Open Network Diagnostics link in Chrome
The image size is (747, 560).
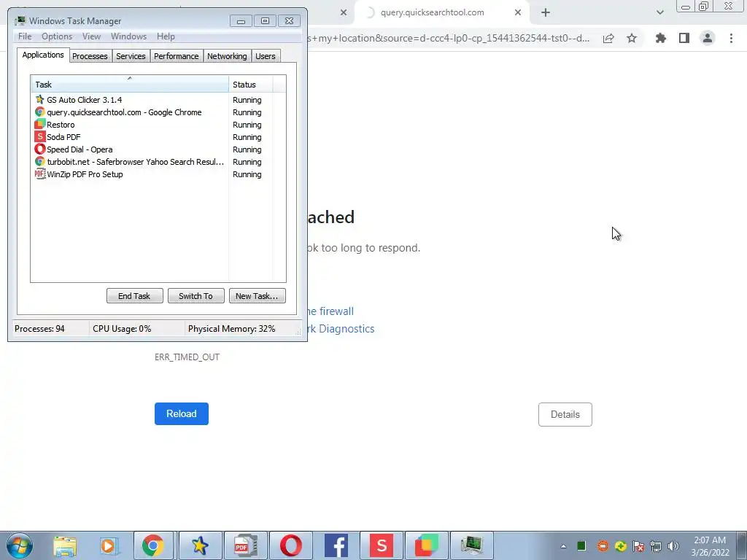click(341, 329)
